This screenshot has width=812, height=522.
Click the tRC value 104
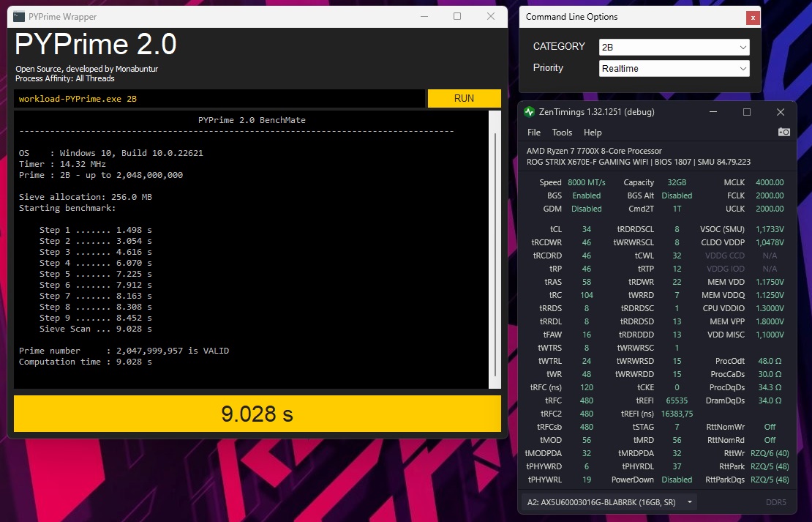pyautogui.click(x=586, y=295)
